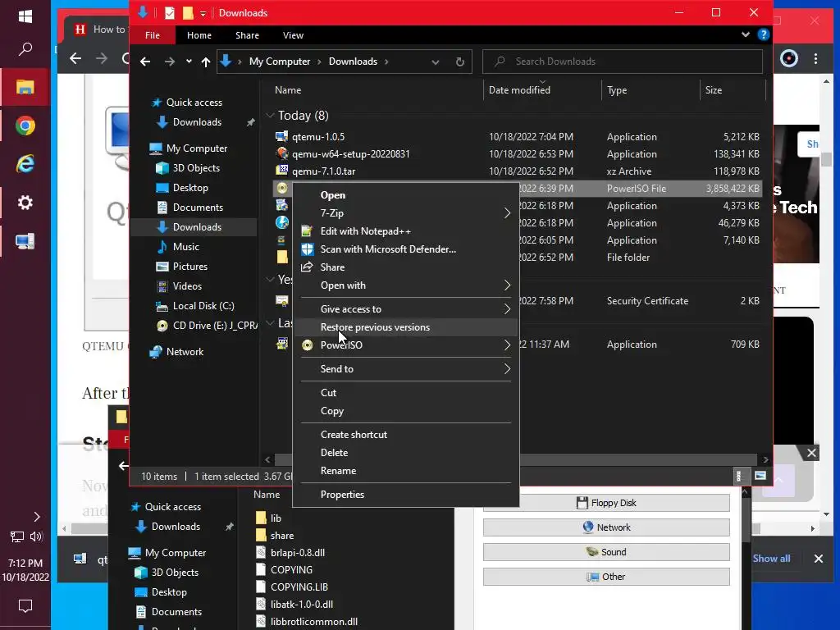Click the Microsoft Defender shield icon

tap(308, 249)
